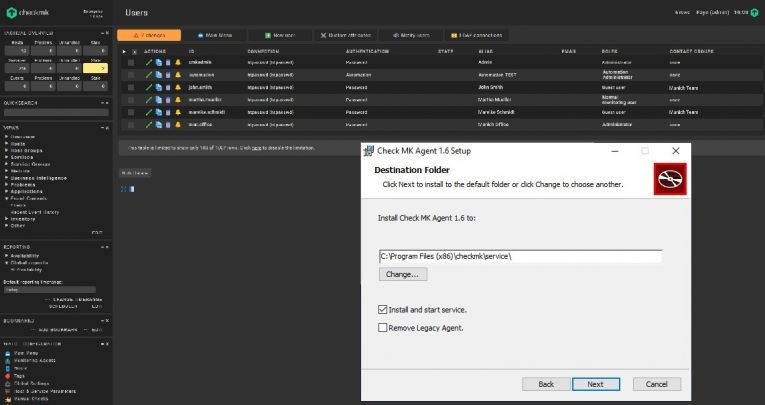Delete the automation user

click(168, 75)
